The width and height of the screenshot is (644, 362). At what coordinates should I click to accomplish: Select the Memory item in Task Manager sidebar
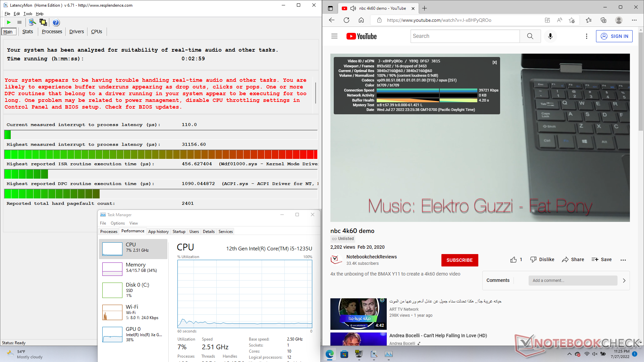tap(133, 269)
